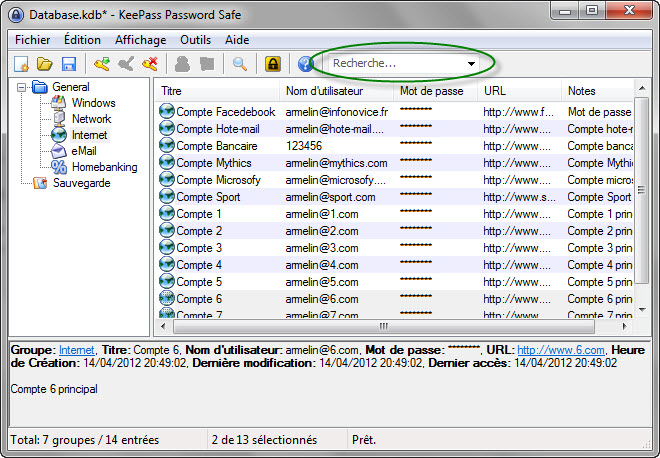The height and width of the screenshot is (458, 660).
Task: Select the Homebanking group label
Action: [104, 167]
